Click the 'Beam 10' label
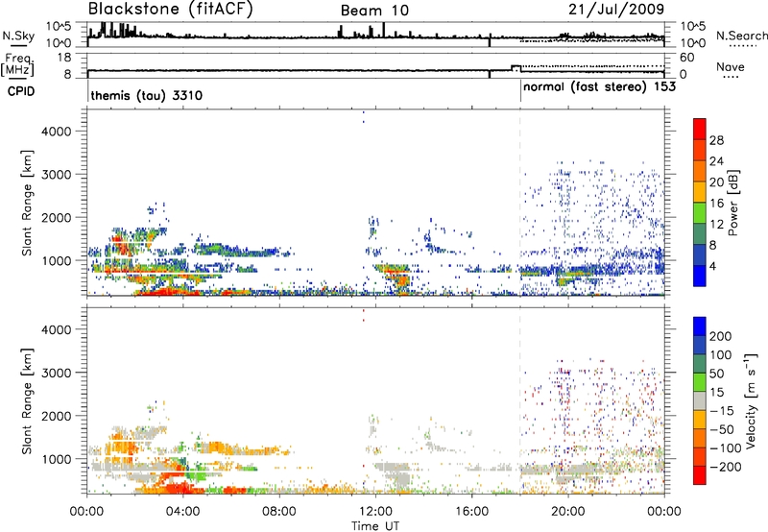 pos(374,11)
